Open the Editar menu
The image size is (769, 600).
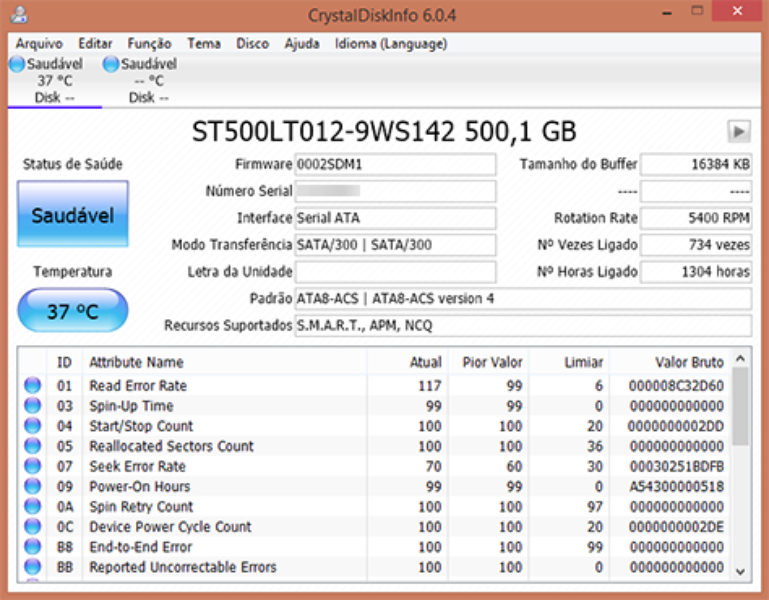(95, 44)
